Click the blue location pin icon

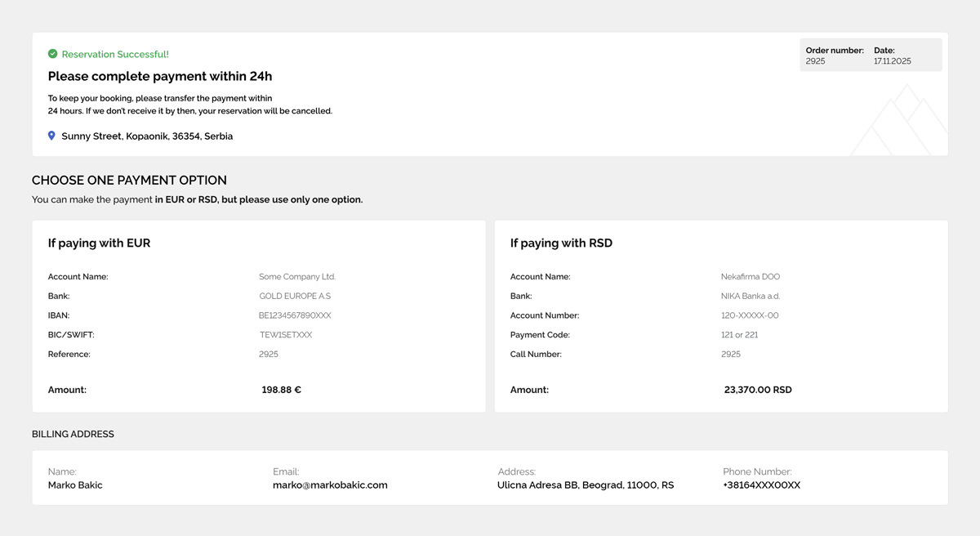[x=51, y=136]
